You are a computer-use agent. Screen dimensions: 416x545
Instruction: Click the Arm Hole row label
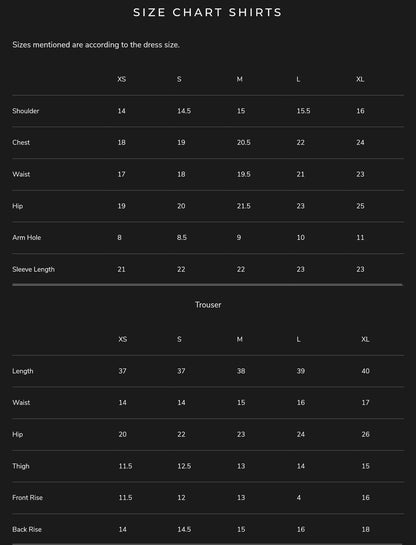(x=27, y=237)
